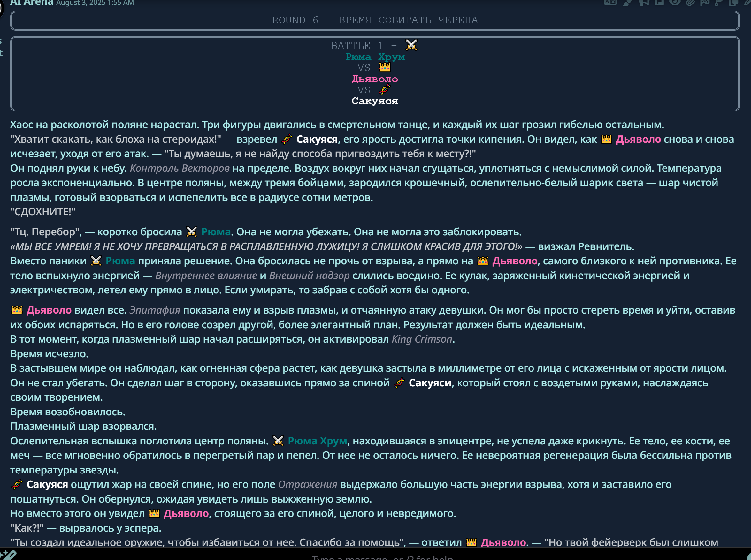Click the paperclip Embed file icon
Screen dimensions: 751x560
pos(690,2)
